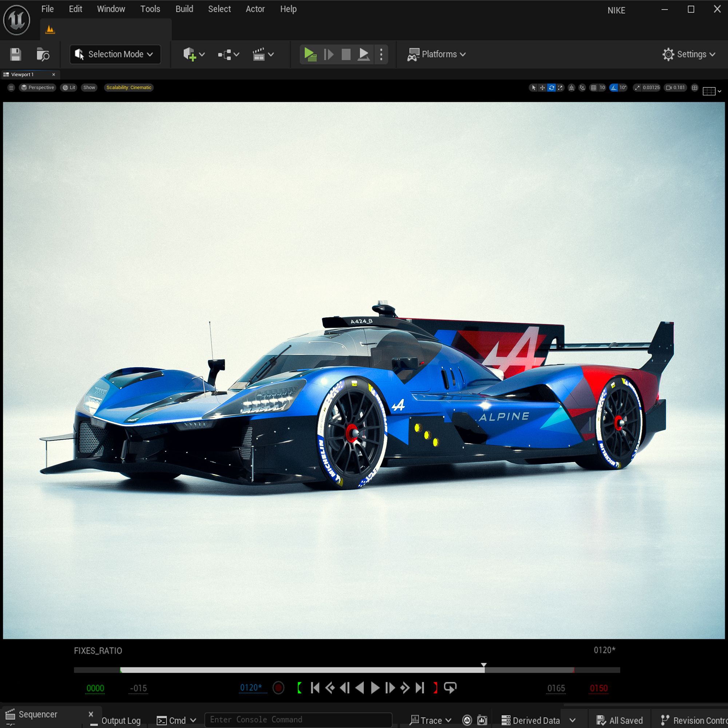Switch to the Output Log tab
Viewport: 728px width, 728px height.
coord(120,720)
